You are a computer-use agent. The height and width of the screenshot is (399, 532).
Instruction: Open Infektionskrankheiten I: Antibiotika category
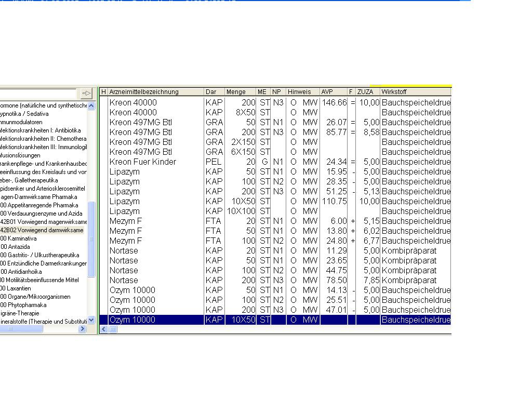coord(41,130)
